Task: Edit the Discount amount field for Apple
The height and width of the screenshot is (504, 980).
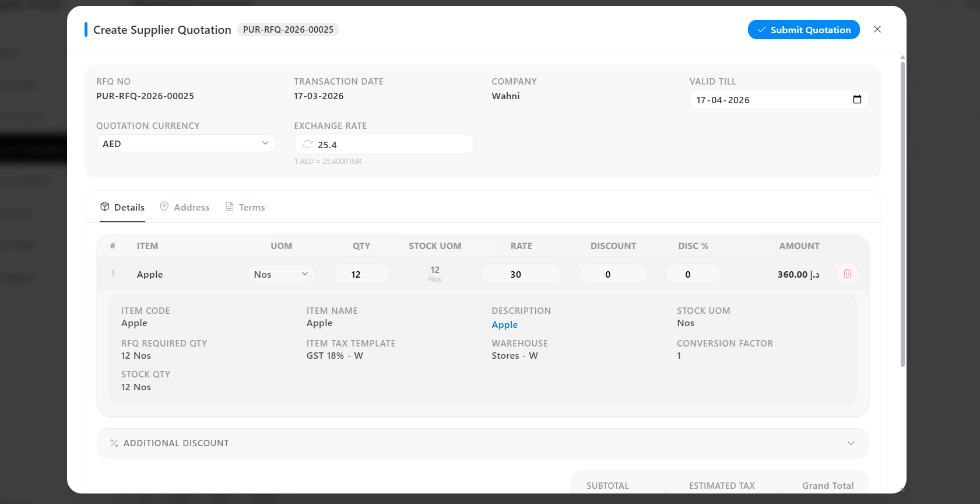Action: [x=613, y=274]
